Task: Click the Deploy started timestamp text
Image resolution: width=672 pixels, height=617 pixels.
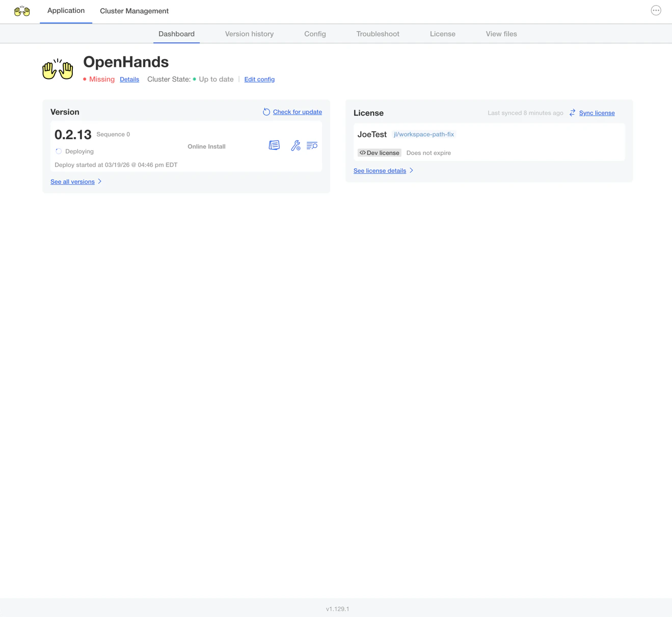Action: click(x=116, y=165)
